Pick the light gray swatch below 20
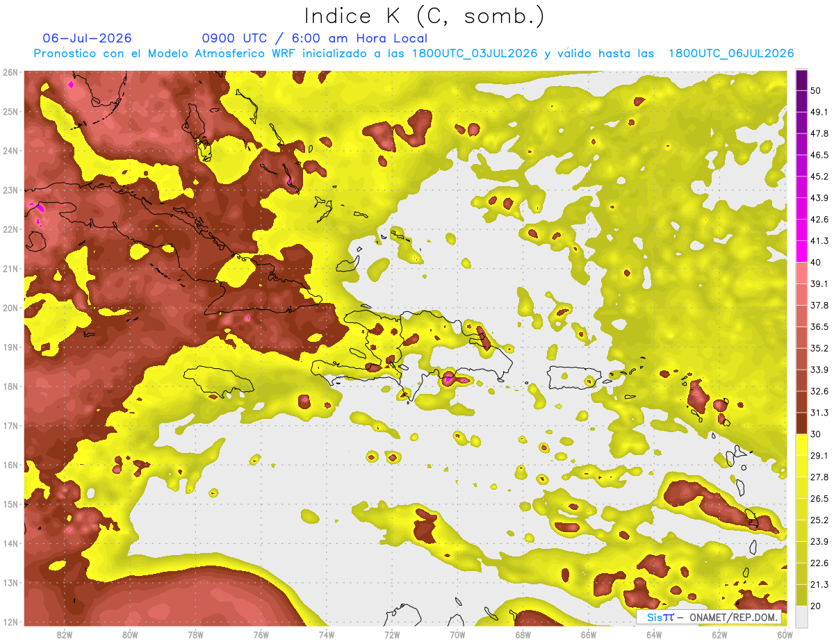The height and width of the screenshot is (644, 834). (801, 616)
